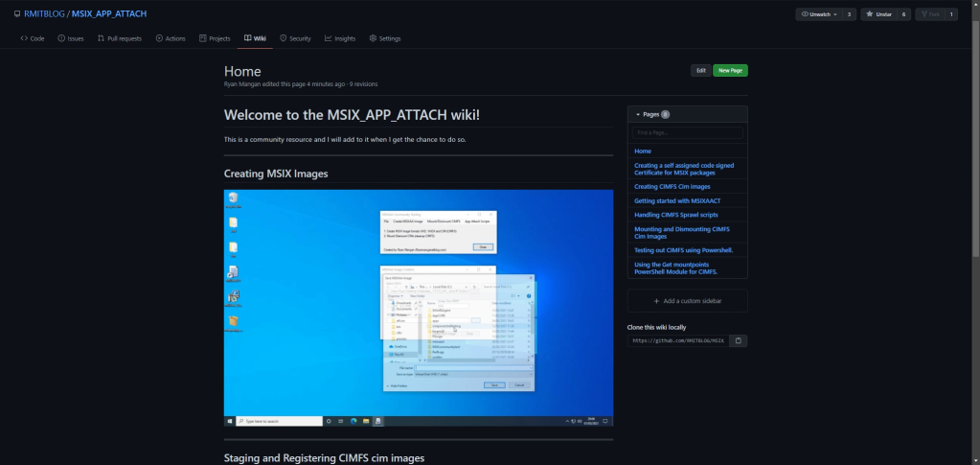
Task: Open Creating a self assigned code signed Certificate page
Action: [x=684, y=169]
